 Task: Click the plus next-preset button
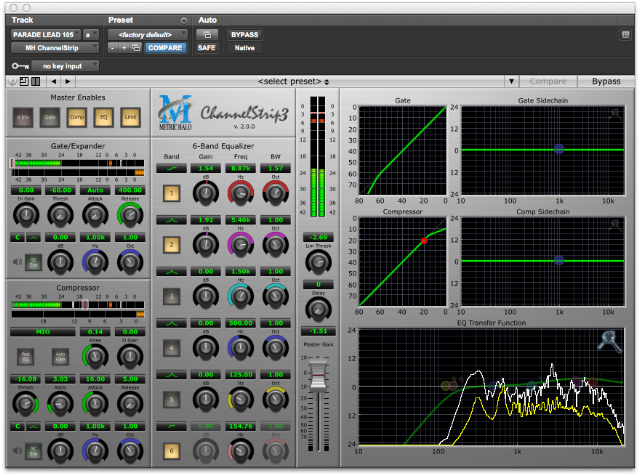124,48
